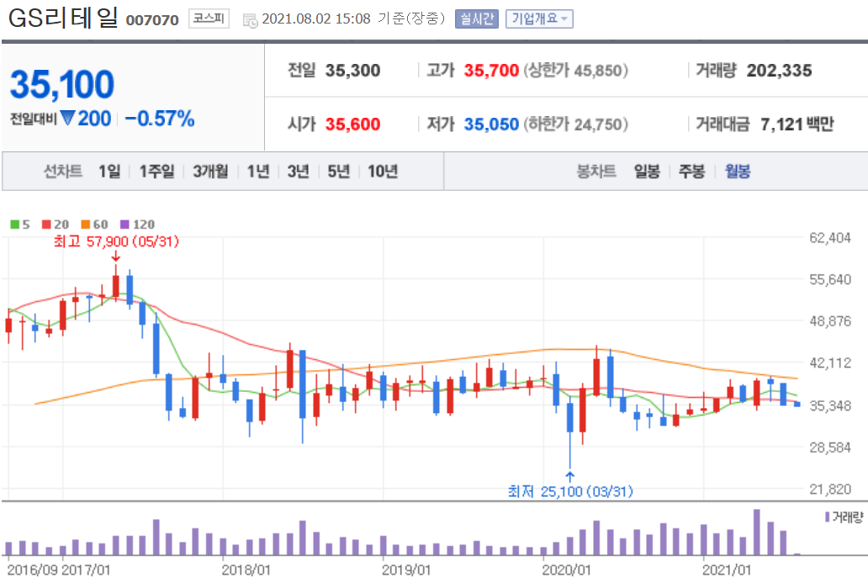Click the 상한가 45,850 text
Screen dimensions: 868x588
575,71
